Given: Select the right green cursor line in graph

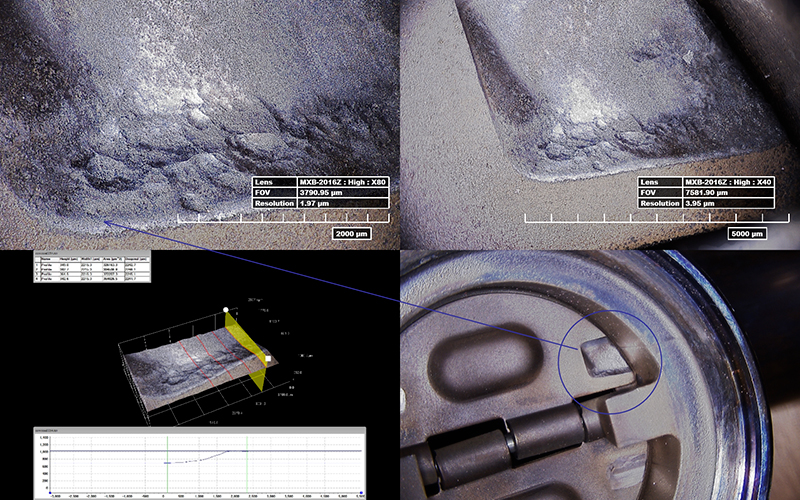Looking at the screenshot, I should [x=247, y=464].
